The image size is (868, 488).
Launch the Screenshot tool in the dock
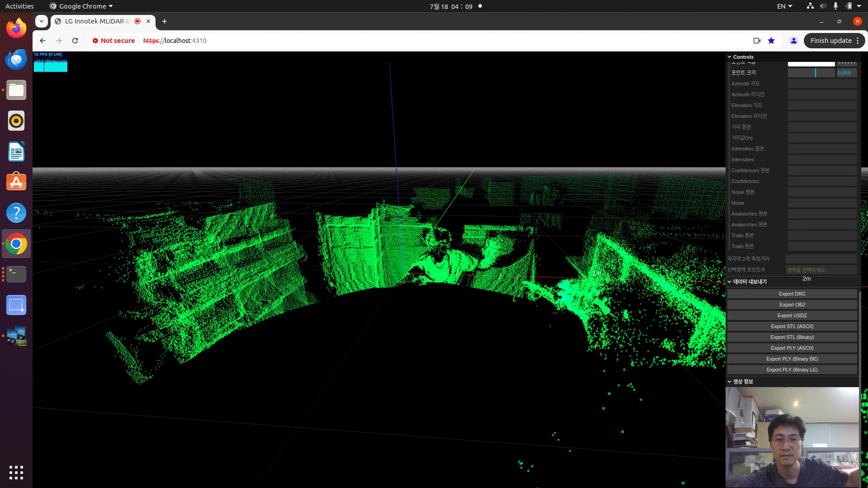(x=16, y=305)
